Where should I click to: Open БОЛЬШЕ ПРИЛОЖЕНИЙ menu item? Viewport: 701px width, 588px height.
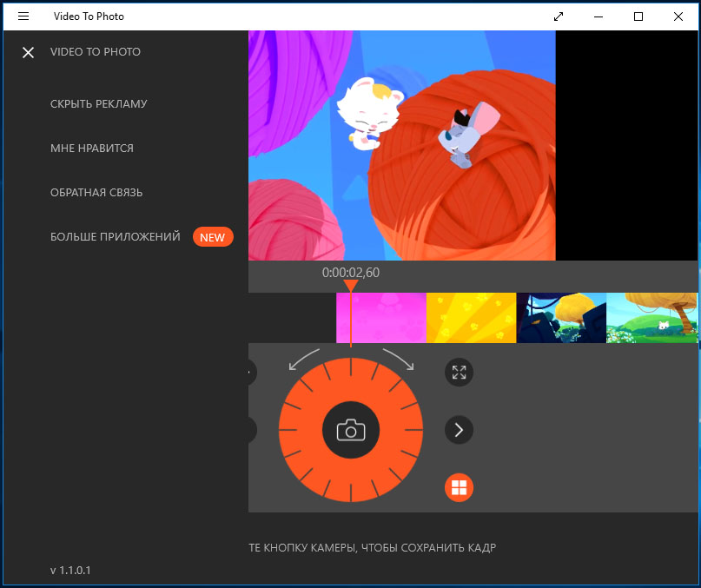[116, 236]
